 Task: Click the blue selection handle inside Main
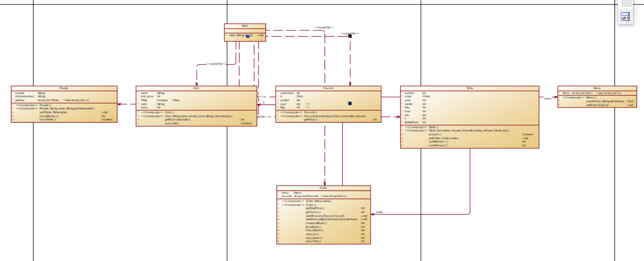(248, 36)
